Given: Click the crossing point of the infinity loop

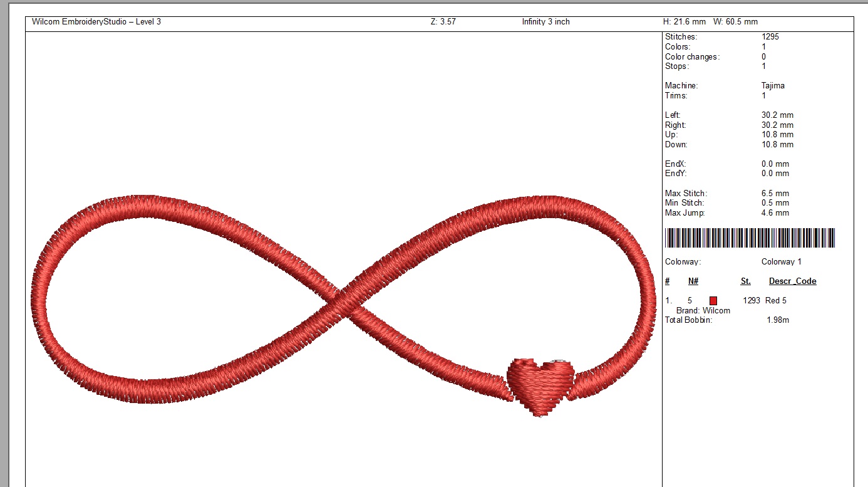Looking at the screenshot, I should (x=343, y=306).
